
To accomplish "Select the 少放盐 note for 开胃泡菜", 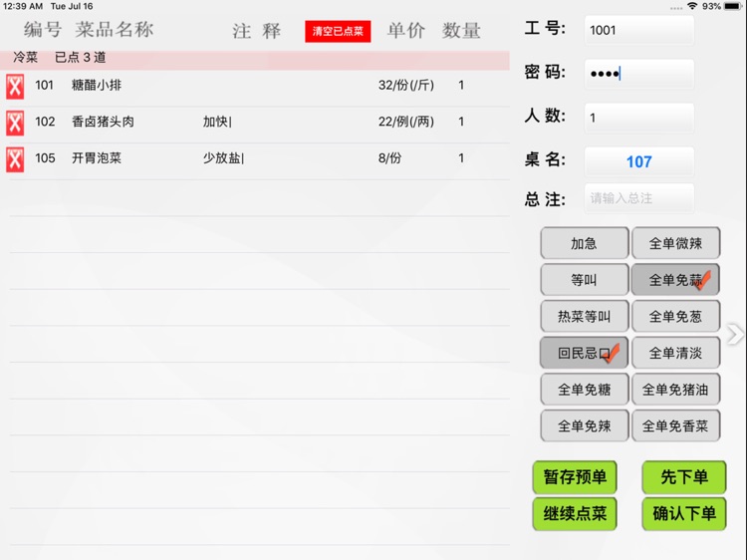I will 223,158.
